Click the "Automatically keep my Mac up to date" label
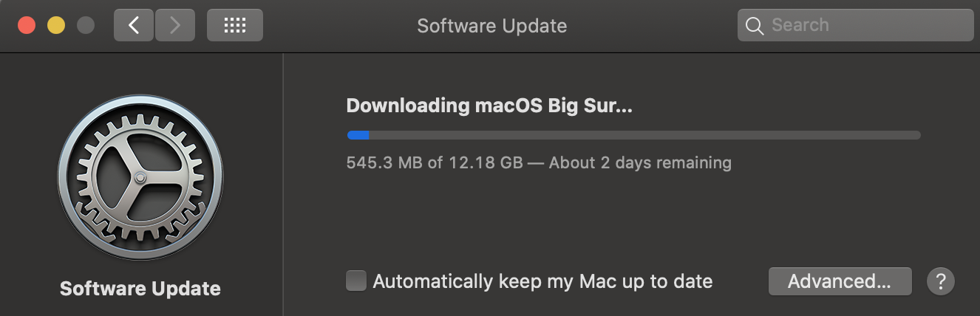 (x=542, y=281)
